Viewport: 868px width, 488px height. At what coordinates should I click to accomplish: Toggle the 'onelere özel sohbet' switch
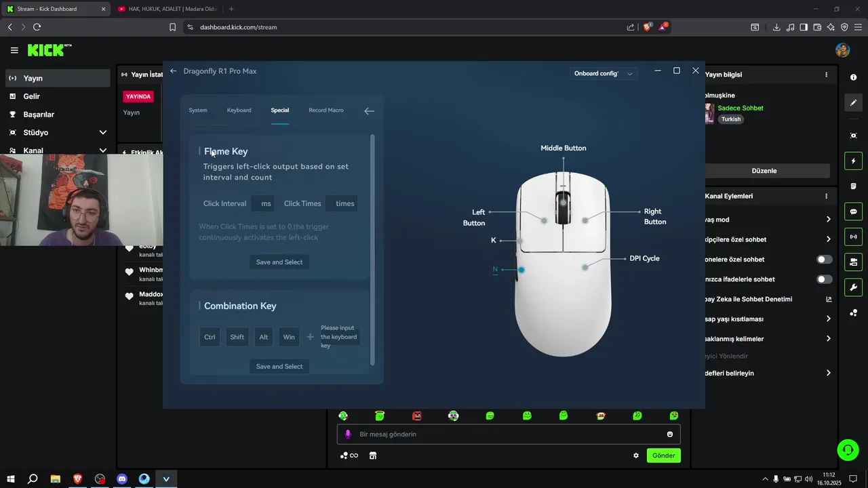pos(824,260)
